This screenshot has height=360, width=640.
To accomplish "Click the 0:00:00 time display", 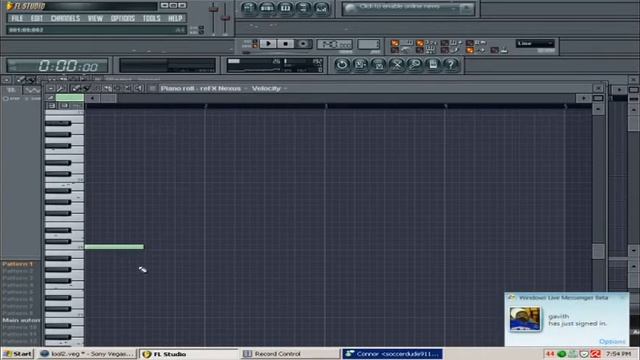I will tap(58, 66).
